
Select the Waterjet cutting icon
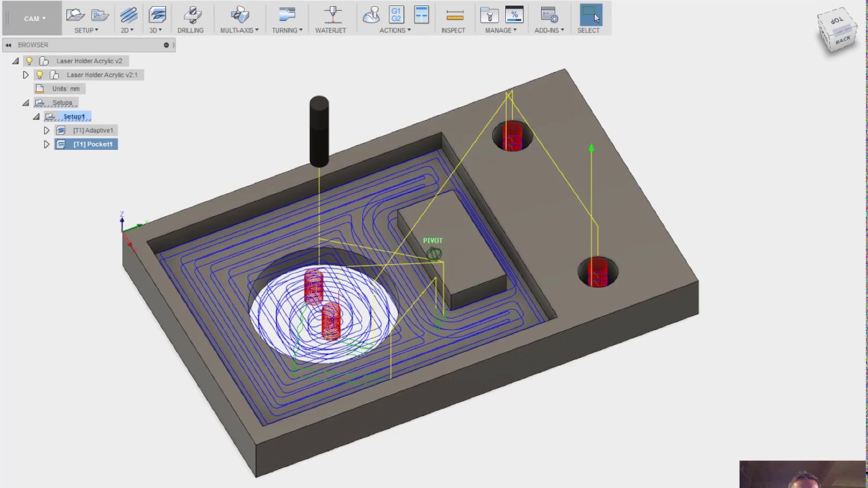(331, 15)
